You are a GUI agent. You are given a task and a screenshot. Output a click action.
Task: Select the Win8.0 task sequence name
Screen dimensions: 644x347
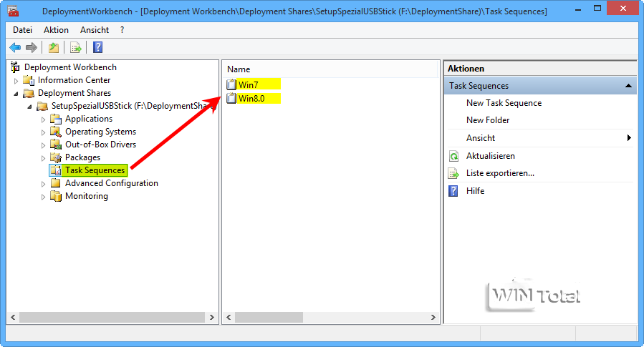[251, 99]
